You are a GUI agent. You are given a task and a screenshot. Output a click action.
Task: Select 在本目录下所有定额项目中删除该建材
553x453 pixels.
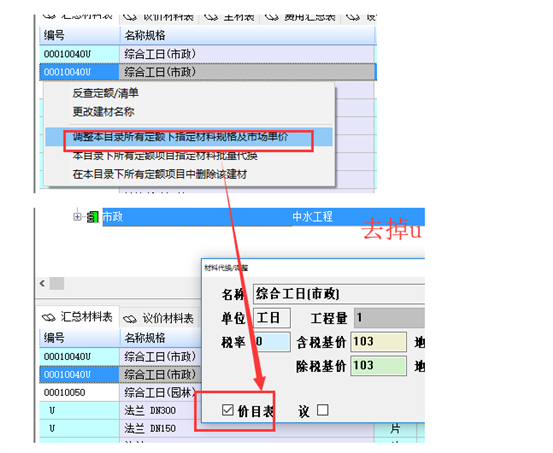pos(160,174)
